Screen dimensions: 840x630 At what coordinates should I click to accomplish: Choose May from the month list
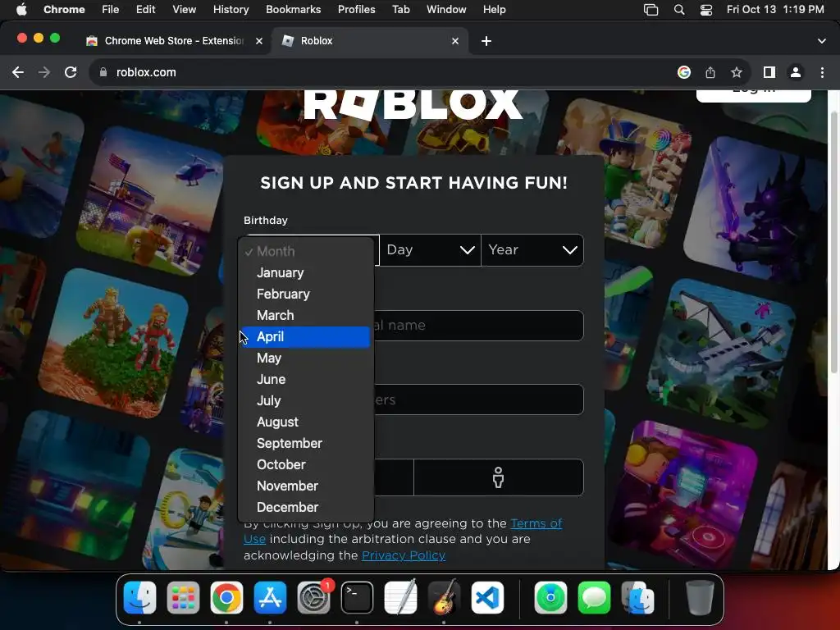pos(305,358)
